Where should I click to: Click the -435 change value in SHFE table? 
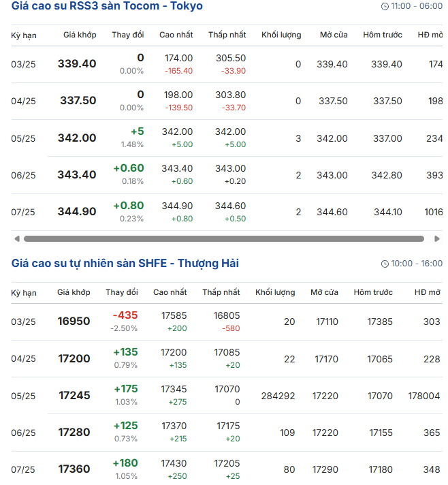point(125,315)
